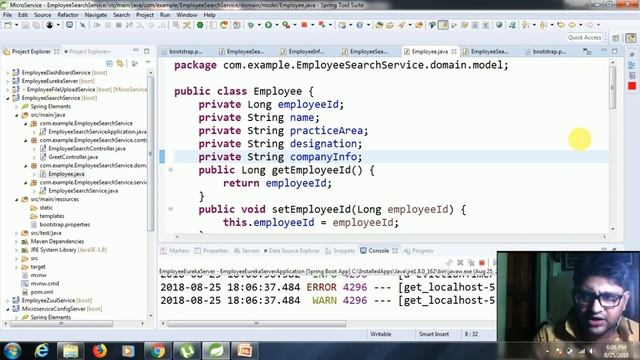Click the Boot Dashboard icon in toolbar

tap(200, 25)
